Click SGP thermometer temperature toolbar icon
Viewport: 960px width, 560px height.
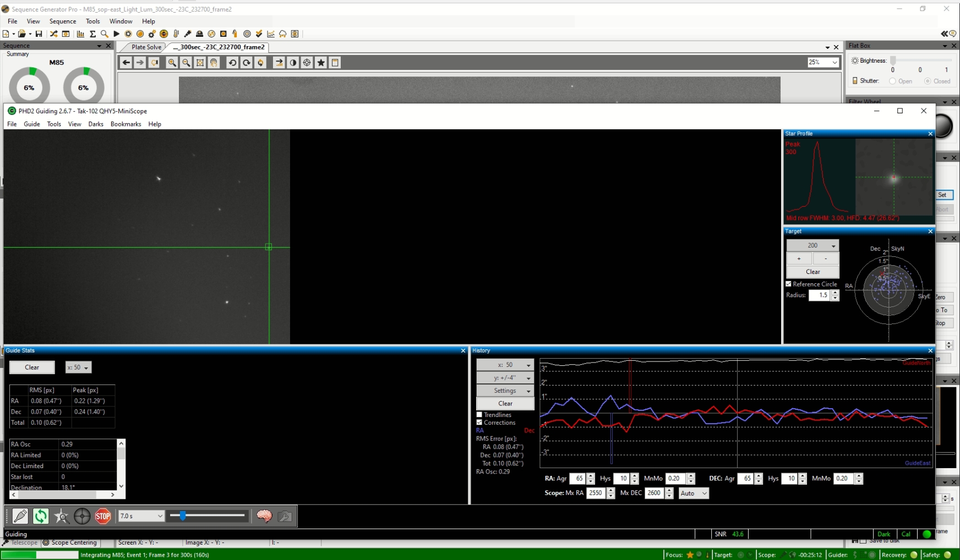176,34
